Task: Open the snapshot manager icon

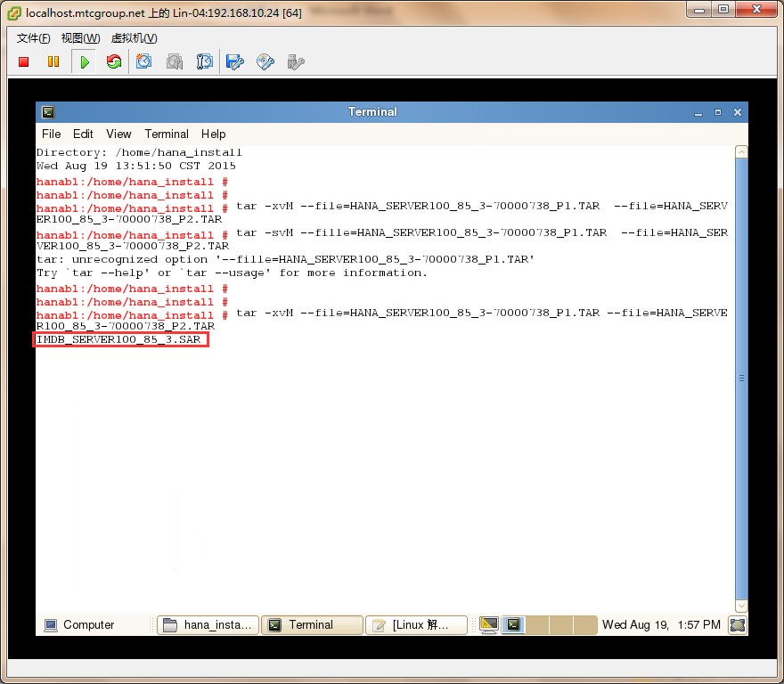Action: point(205,61)
